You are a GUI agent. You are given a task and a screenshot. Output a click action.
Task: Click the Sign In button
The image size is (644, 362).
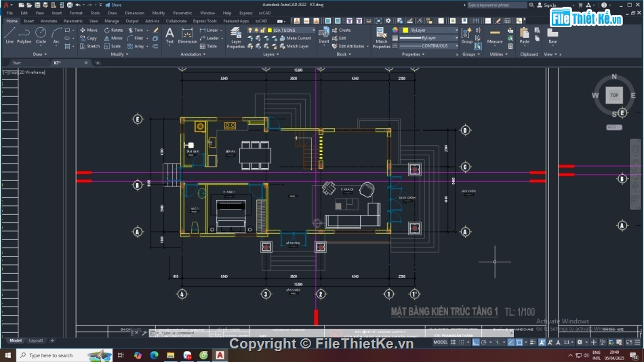548,5
